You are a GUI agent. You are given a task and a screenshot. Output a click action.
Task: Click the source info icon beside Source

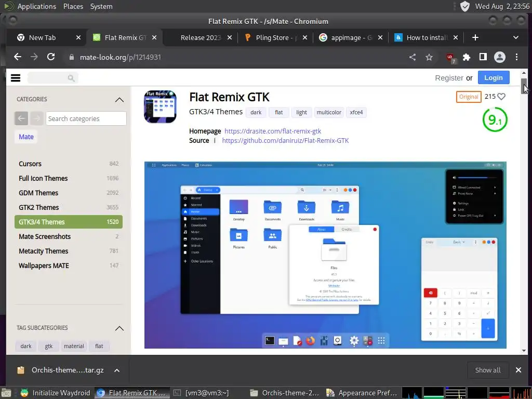[x=215, y=140]
